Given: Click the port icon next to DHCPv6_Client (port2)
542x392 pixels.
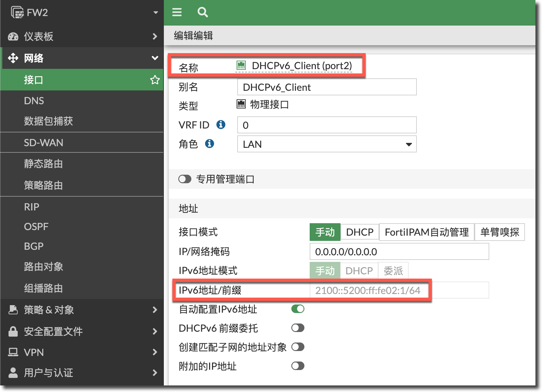Looking at the screenshot, I should coord(241,66).
